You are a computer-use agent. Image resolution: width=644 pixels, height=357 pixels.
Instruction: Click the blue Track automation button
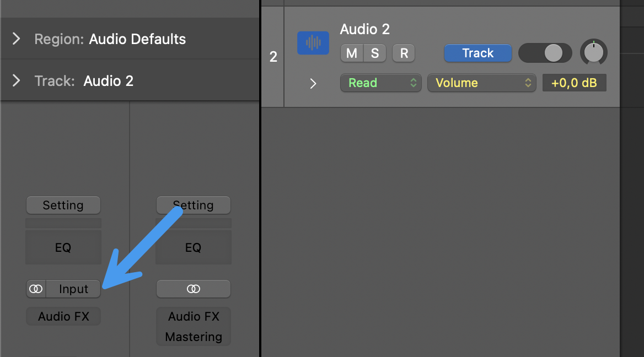click(477, 53)
